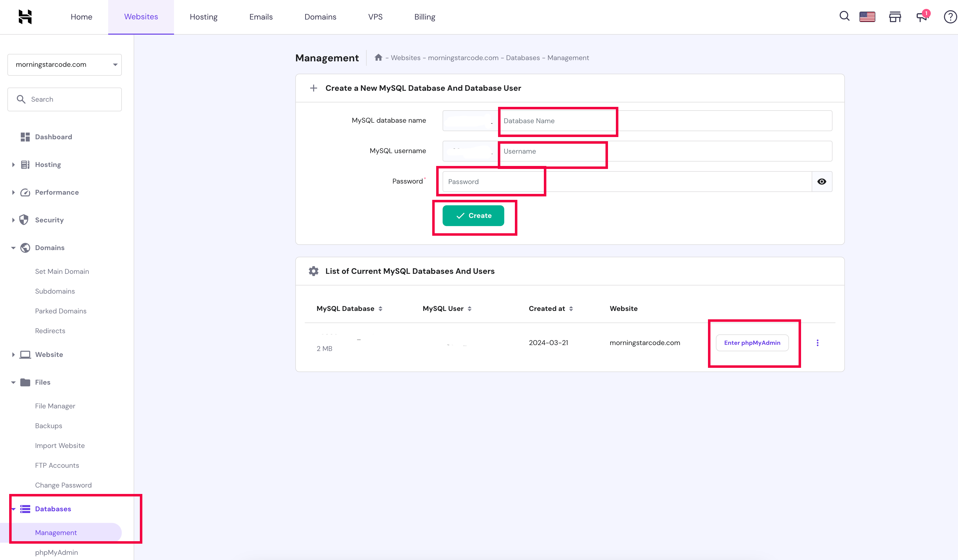Collapse the Databases sidebar arrow
The height and width of the screenshot is (560, 958).
[x=13, y=509]
